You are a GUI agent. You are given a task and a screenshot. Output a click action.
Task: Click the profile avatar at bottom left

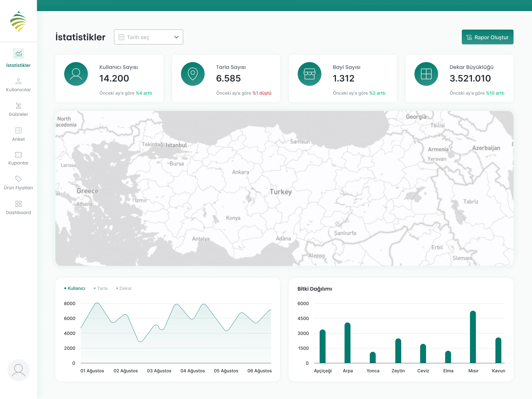click(x=18, y=370)
